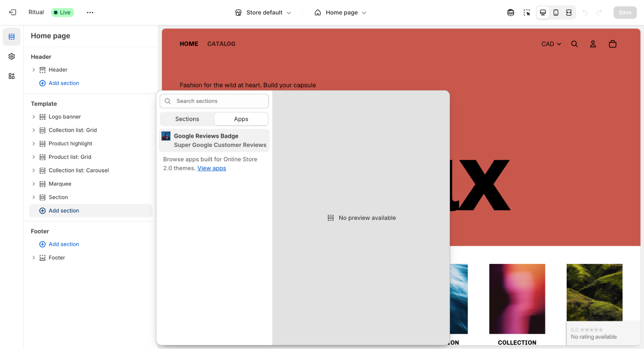Select Collection list: Carousel item

(x=79, y=170)
